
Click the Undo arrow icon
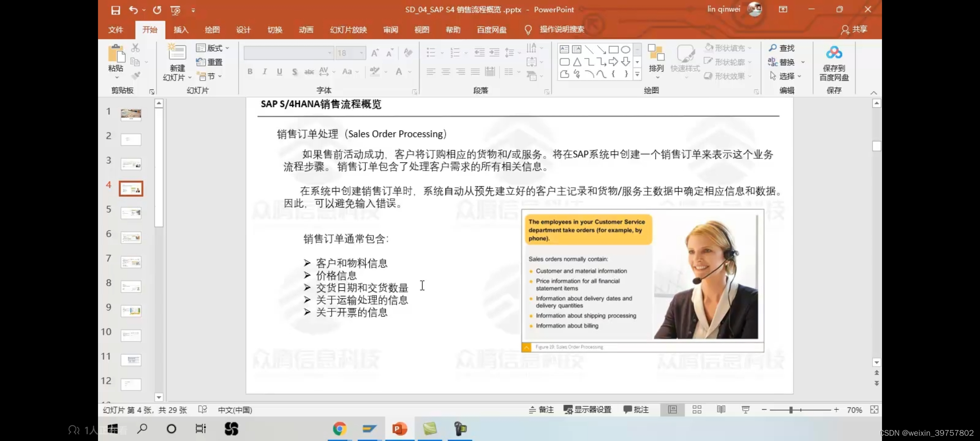click(133, 10)
